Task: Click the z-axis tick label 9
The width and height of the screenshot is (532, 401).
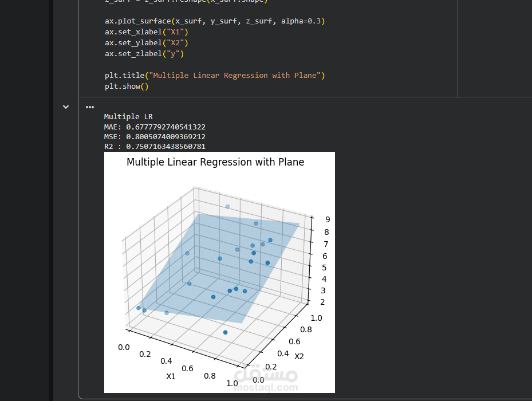Action: pos(326,219)
